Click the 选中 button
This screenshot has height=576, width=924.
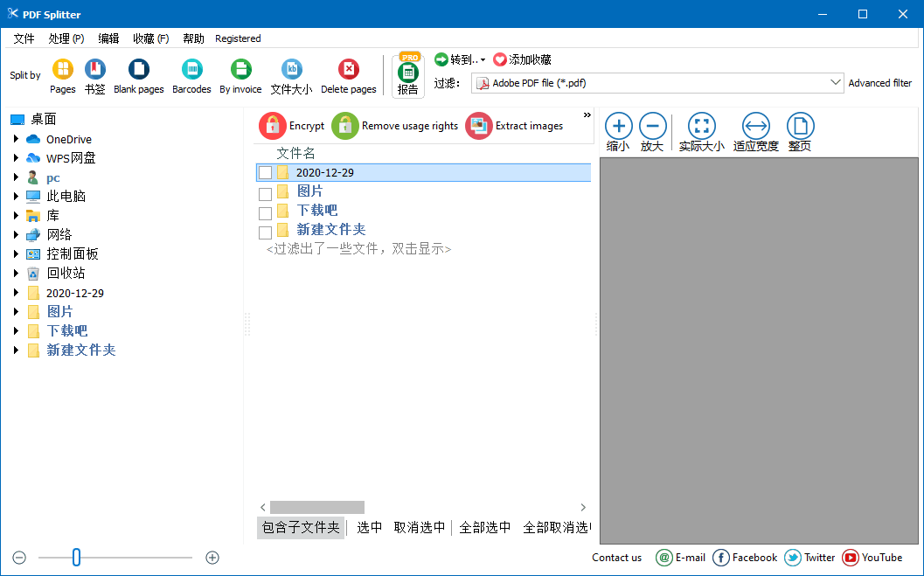pos(370,528)
